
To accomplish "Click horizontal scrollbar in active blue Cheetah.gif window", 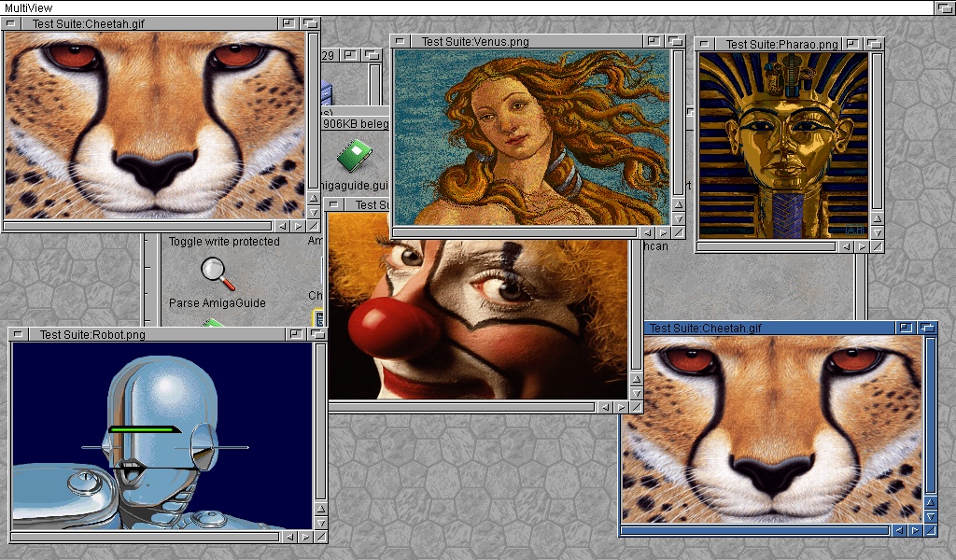I will tap(756, 531).
